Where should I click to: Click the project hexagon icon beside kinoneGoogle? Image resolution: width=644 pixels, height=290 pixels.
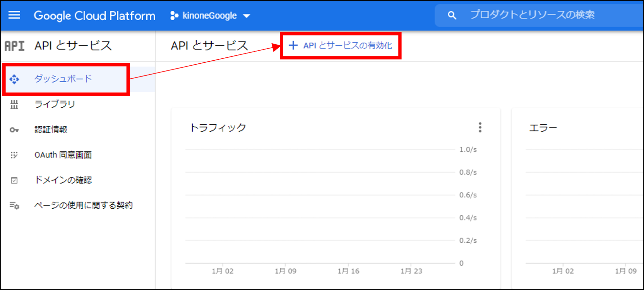(x=174, y=15)
